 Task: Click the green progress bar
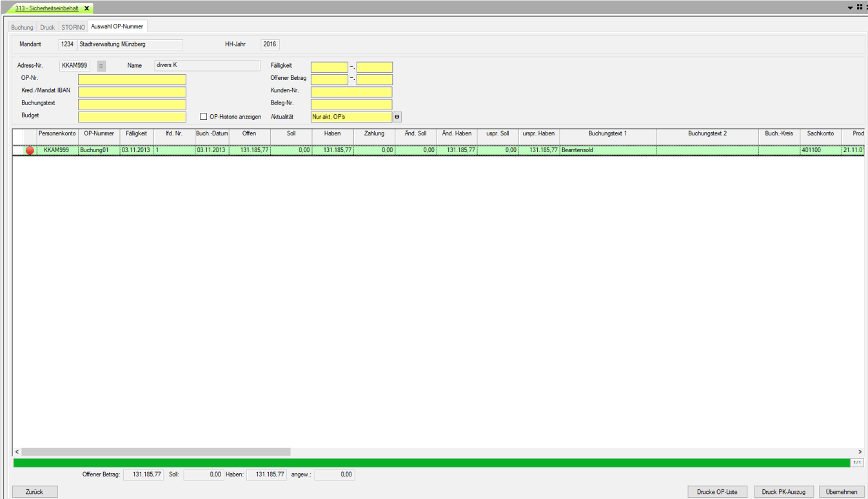(431, 462)
